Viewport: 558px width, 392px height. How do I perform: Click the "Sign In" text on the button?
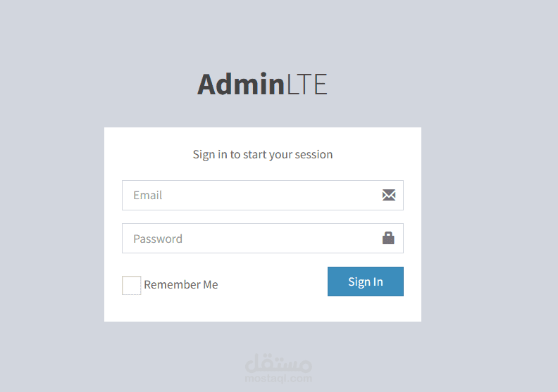coord(366,282)
